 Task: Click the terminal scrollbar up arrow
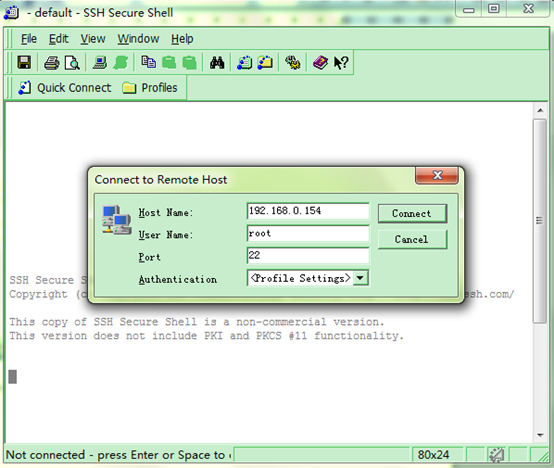coord(540,111)
